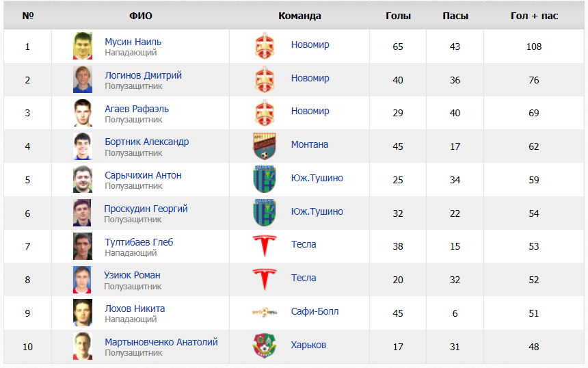Click Новомир logo beside Агаев Рафаэль

(x=265, y=113)
